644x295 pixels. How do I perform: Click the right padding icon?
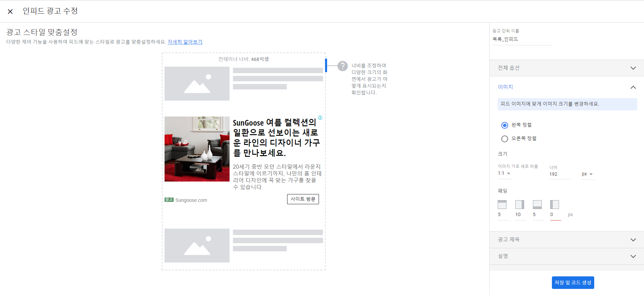520,205
